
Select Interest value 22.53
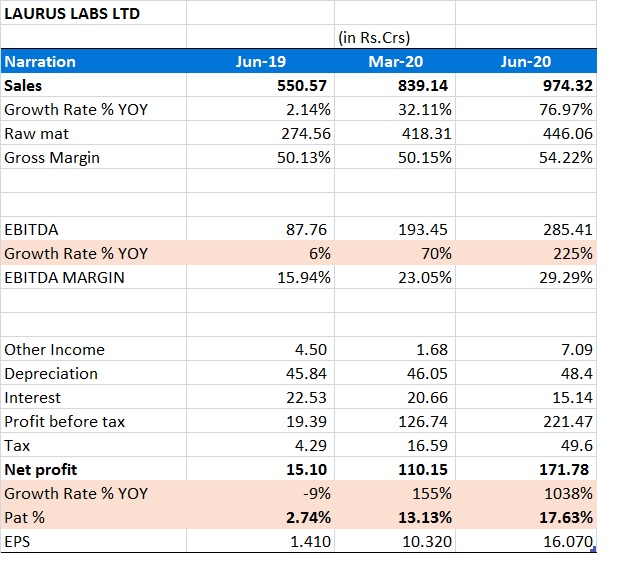(261, 398)
